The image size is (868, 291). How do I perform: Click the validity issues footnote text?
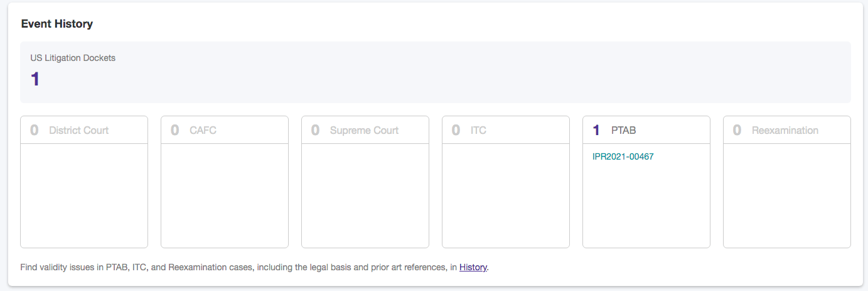click(x=238, y=267)
